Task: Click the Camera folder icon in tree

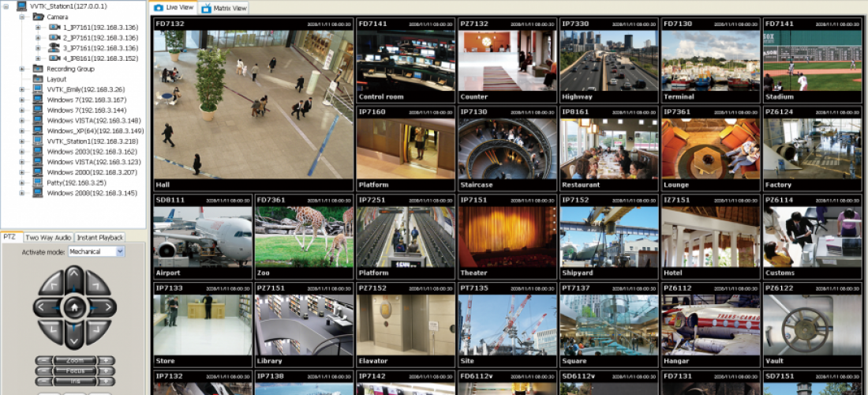Action: 38,17
